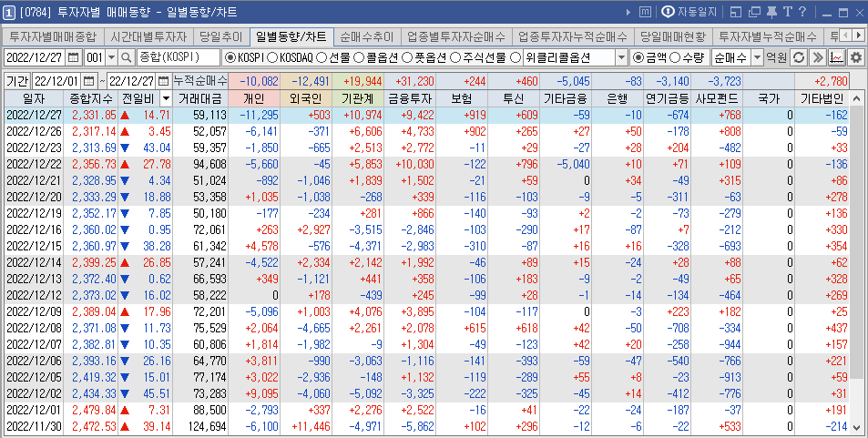Click the 기관계 column header

point(358,99)
